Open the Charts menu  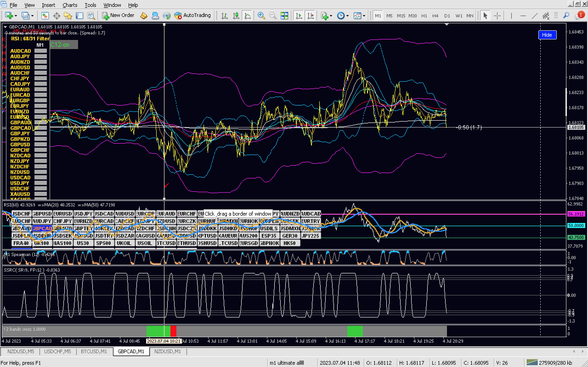tap(70, 5)
